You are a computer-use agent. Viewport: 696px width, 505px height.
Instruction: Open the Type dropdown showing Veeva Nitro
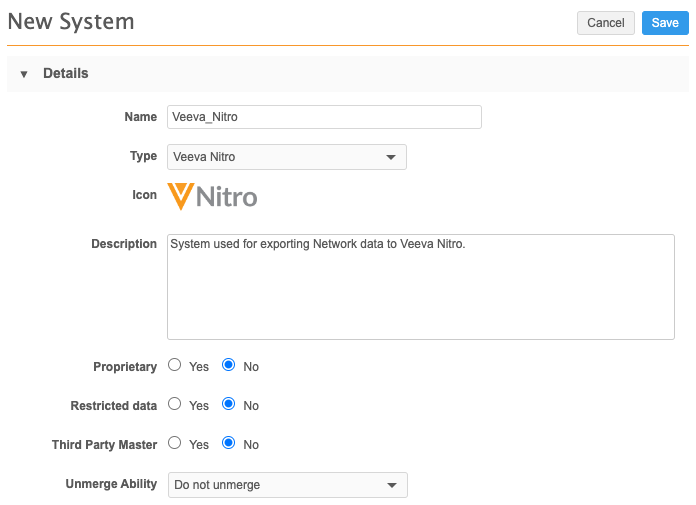coord(287,157)
